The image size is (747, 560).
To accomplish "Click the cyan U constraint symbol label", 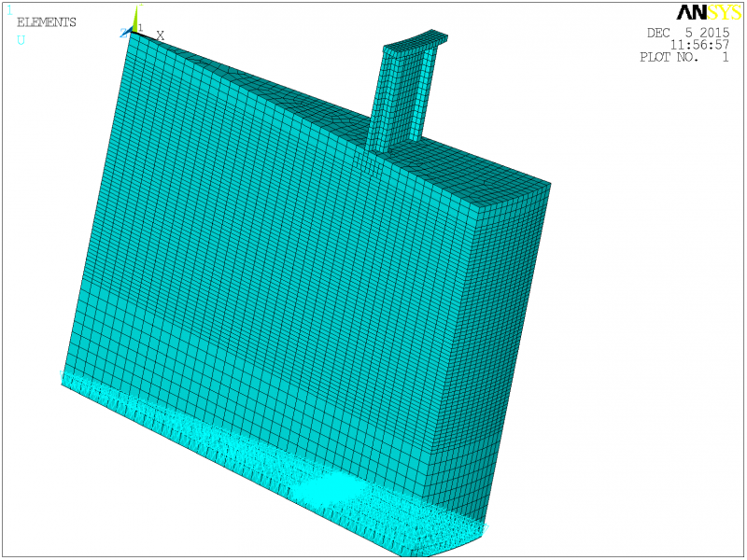I will [21, 40].
